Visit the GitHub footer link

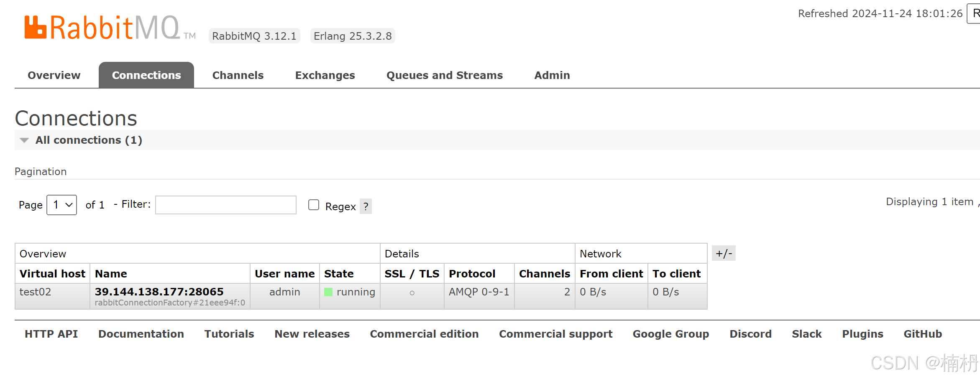[x=923, y=333]
